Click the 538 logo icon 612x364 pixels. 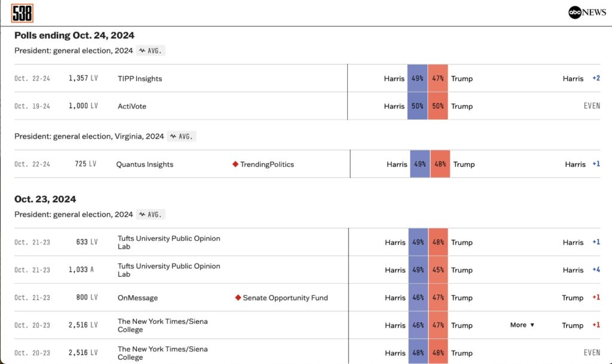[22, 13]
